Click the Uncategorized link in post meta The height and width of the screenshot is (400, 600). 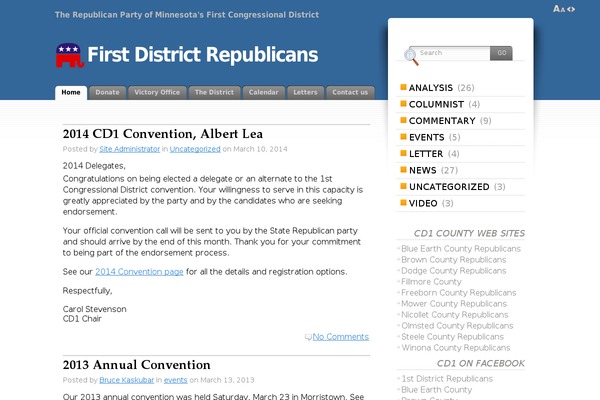pos(195,149)
